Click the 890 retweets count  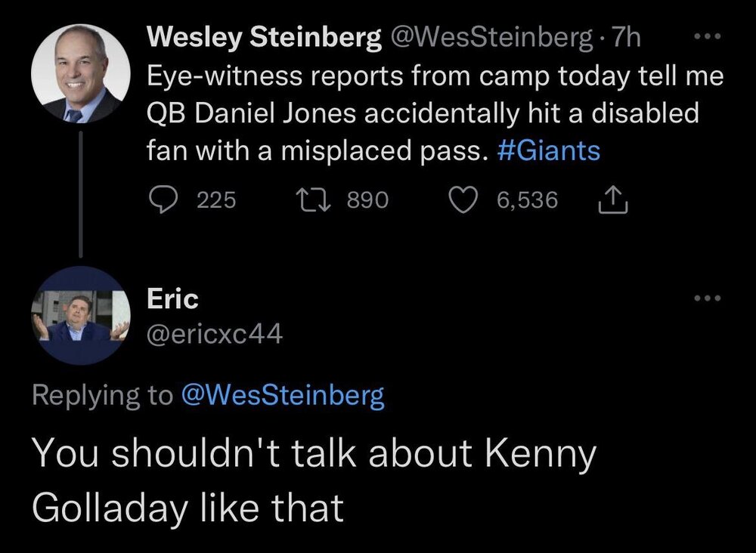pyautogui.click(x=367, y=199)
